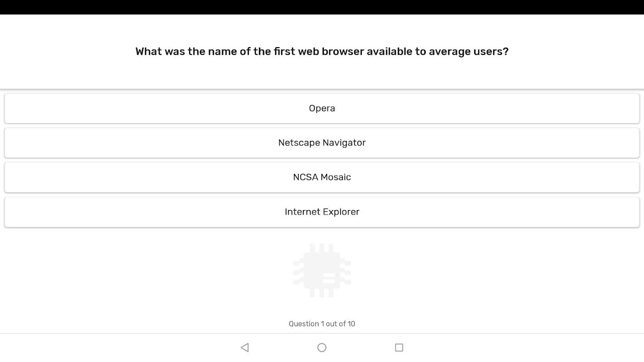This screenshot has height=362, width=644.
Task: Return to home screen via circle icon
Action: click(x=322, y=348)
